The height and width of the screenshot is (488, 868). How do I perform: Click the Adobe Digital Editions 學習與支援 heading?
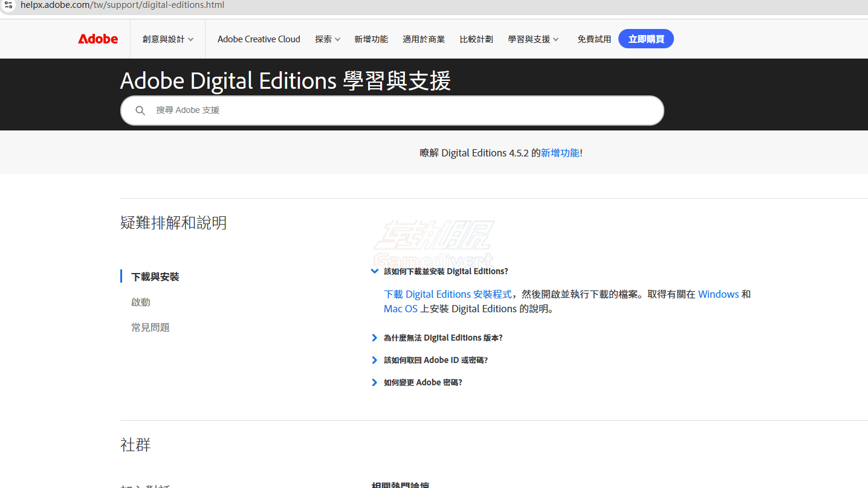point(285,80)
